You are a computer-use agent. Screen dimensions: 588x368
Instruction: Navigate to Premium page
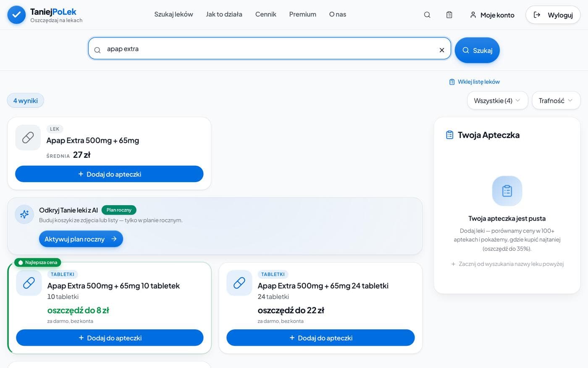[x=303, y=14]
